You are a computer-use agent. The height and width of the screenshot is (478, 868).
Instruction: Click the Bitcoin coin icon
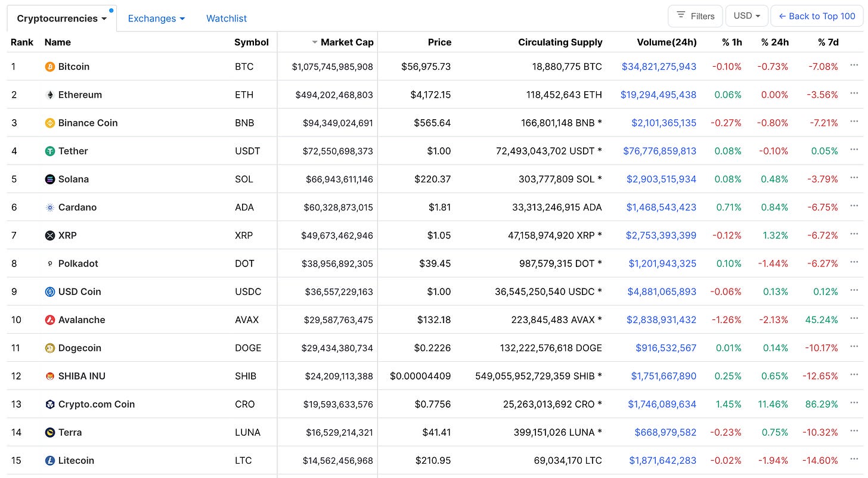[50, 67]
